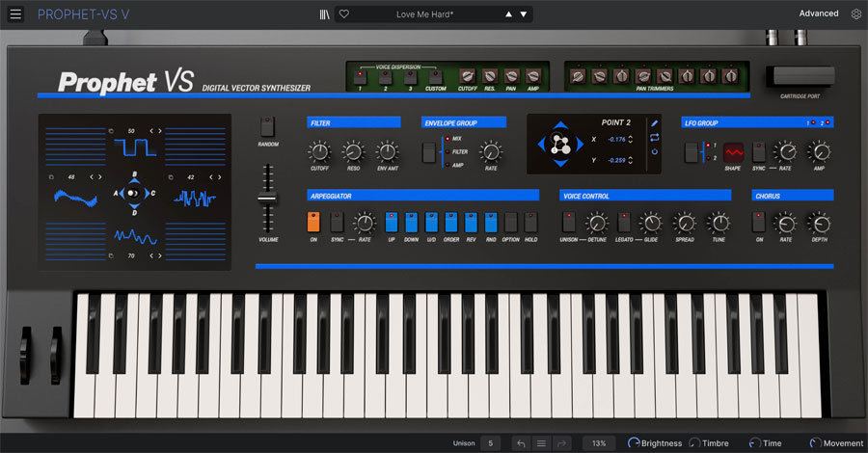This screenshot has height=453, width=868.
Task: Open the settings gear panel
Action: 856,13
